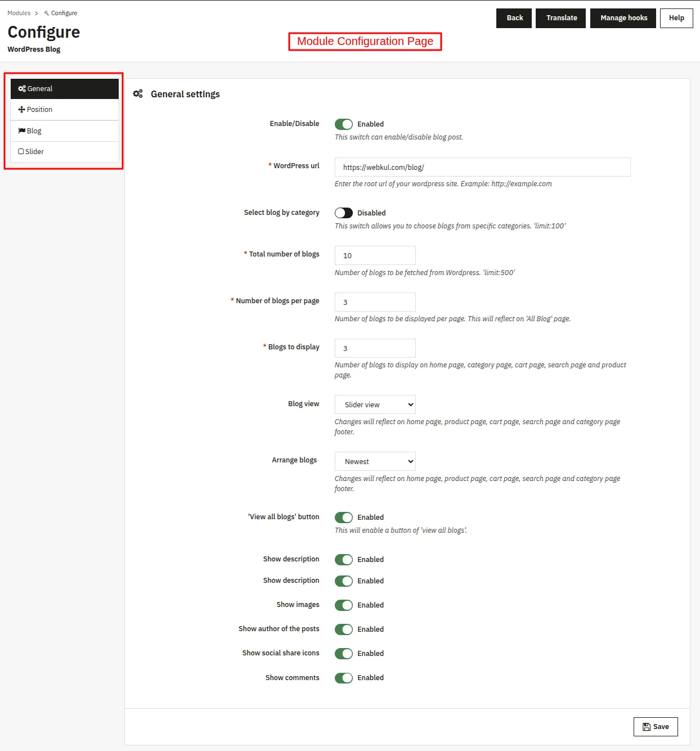Screen dimensions: 700x751
Task: Click the Configure breadcrumb link
Action: click(x=64, y=14)
